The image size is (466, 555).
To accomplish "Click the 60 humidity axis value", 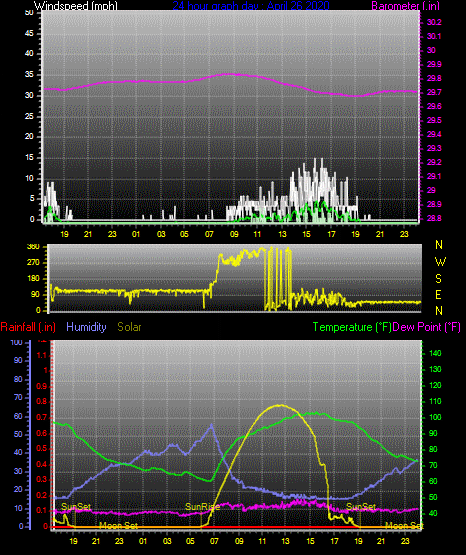I will tap(18, 417).
